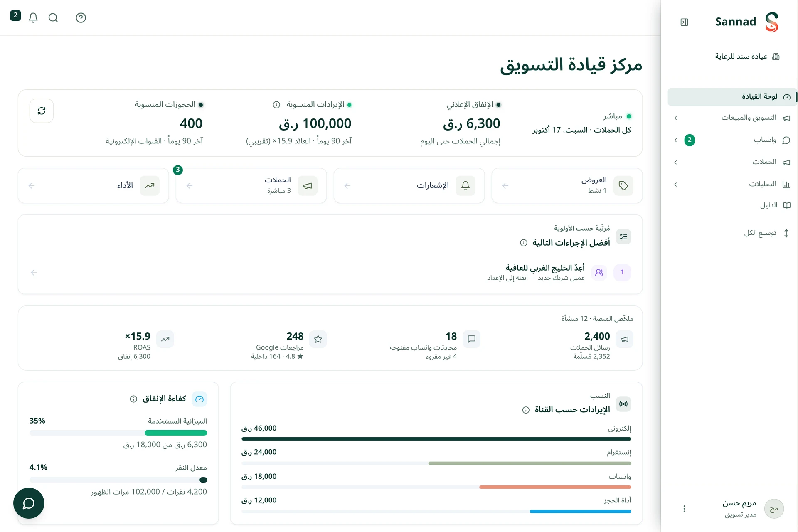Click توسيع الكل to expand all
This screenshot has width=798, height=532.
[766, 233]
